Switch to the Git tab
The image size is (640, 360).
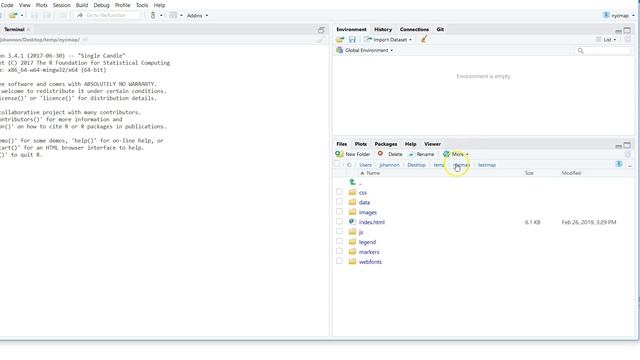(440, 29)
